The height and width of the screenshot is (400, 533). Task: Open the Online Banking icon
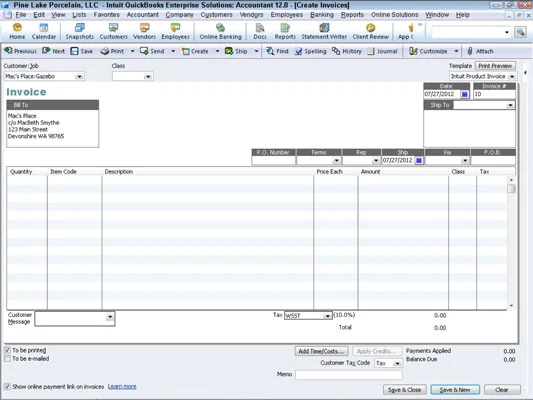[221, 31]
